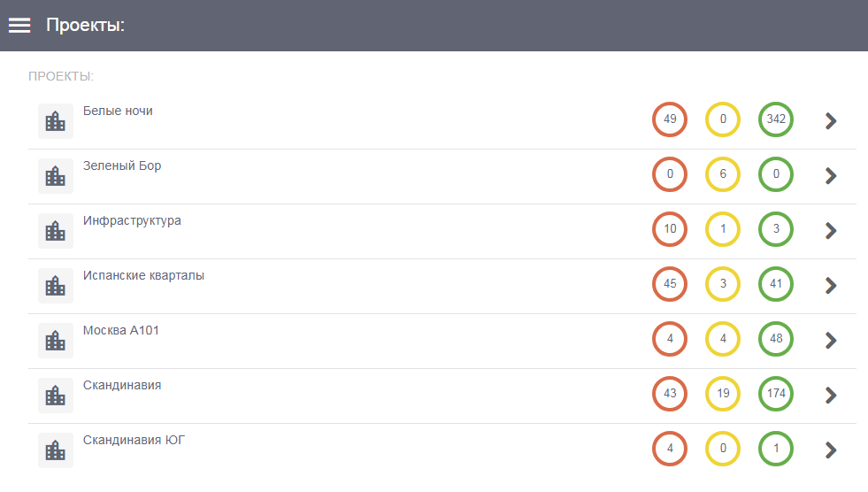Click the red counter showing 45
The image size is (868, 492).
[x=670, y=284]
